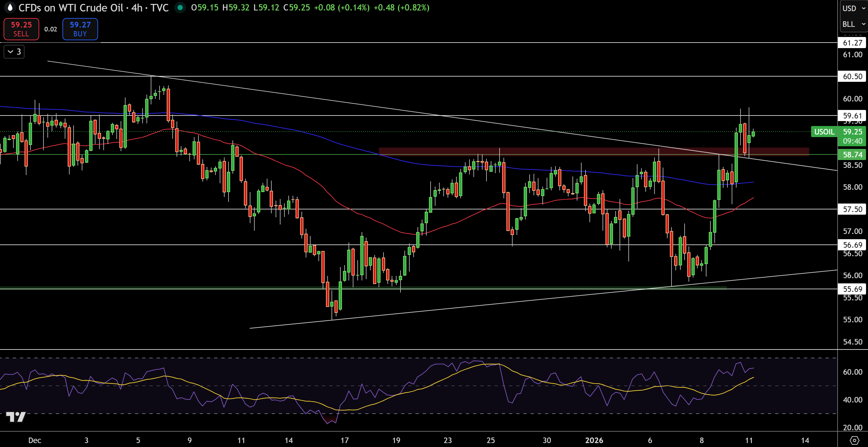Select the 57.50 price label

[x=852, y=209]
